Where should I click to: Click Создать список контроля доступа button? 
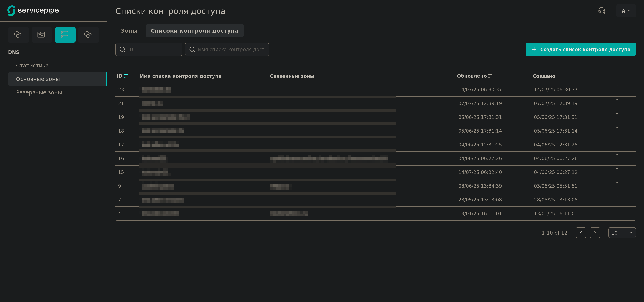tap(580, 49)
